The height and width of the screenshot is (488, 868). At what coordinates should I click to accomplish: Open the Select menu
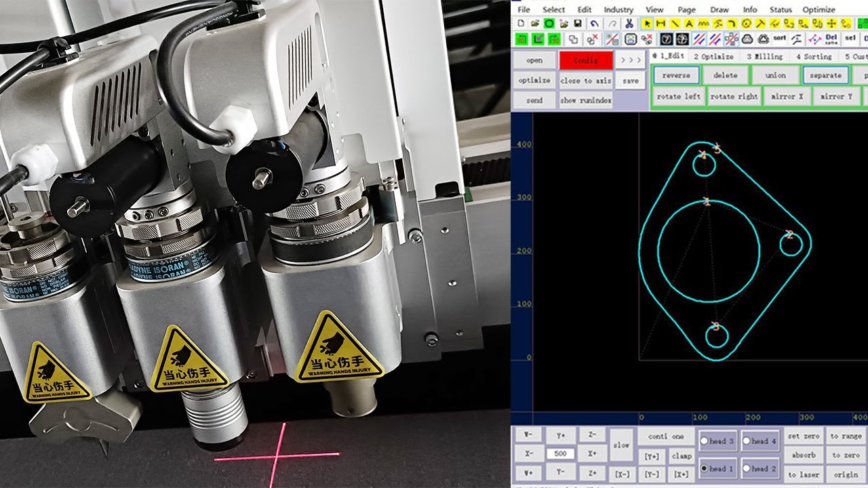553,9
